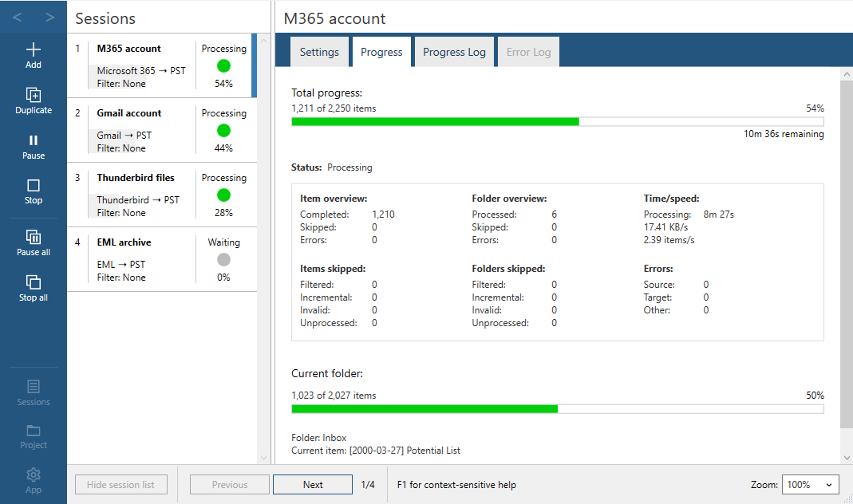The width and height of the screenshot is (853, 504).
Task: Duplicate the selected session
Action: point(34,95)
